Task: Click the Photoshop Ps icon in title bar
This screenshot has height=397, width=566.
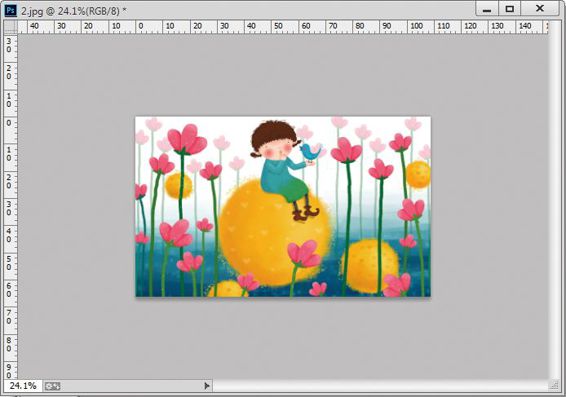Action: [10, 10]
